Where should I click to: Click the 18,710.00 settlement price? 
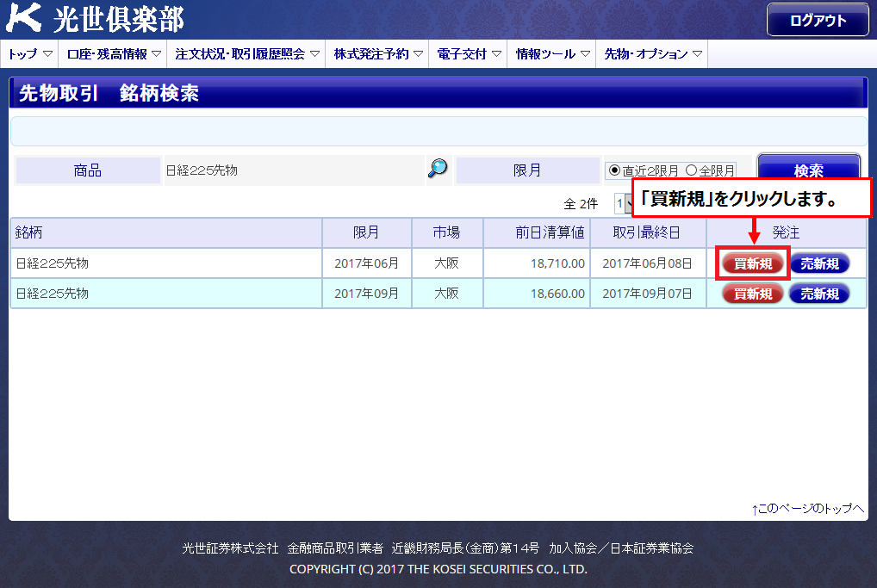(x=557, y=263)
